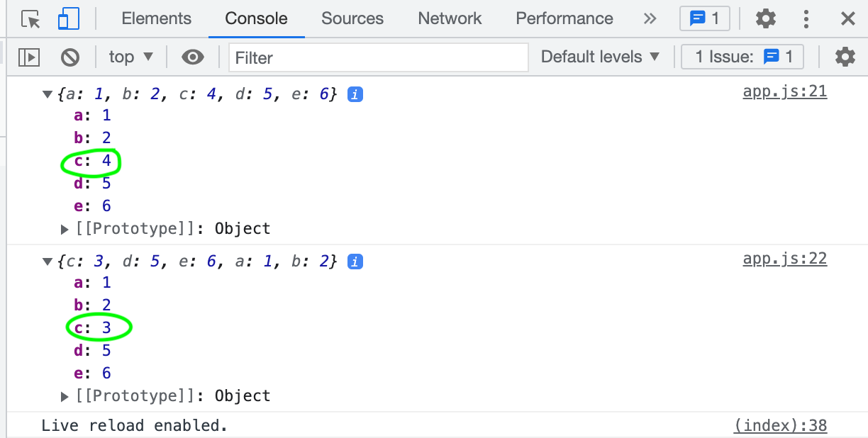Image resolution: width=868 pixels, height=438 pixels.
Task: Open console settings gear on toolbar right
Action: click(x=845, y=57)
